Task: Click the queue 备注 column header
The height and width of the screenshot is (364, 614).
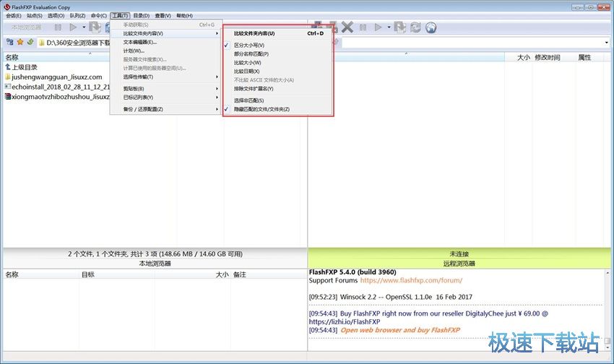Action: 240,274
